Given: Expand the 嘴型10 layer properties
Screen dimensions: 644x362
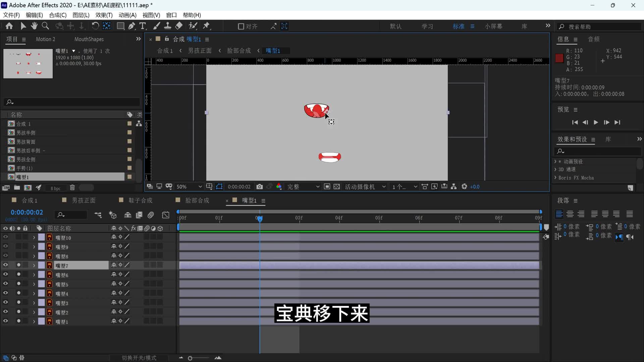Looking at the screenshot, I should (x=34, y=237).
